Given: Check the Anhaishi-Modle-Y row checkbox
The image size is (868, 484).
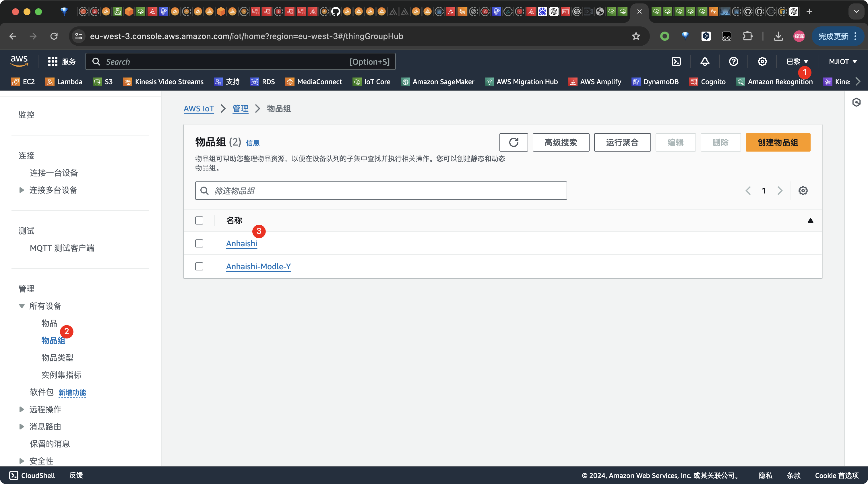Looking at the screenshot, I should click(x=199, y=266).
